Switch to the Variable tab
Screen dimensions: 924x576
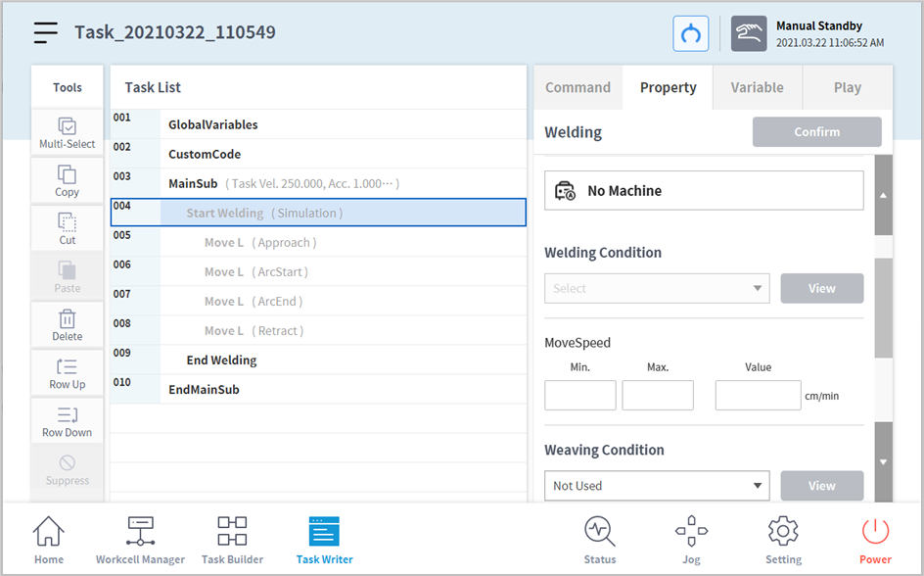coord(757,87)
